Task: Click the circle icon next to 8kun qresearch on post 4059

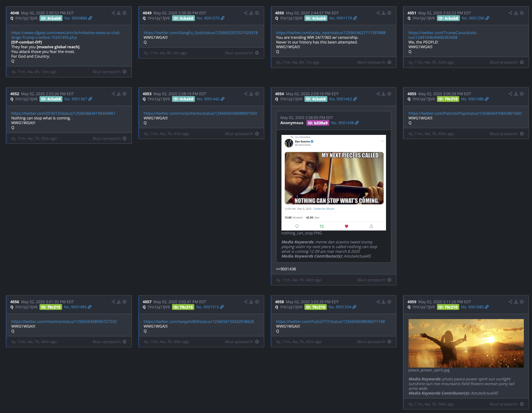Action: [522, 404]
